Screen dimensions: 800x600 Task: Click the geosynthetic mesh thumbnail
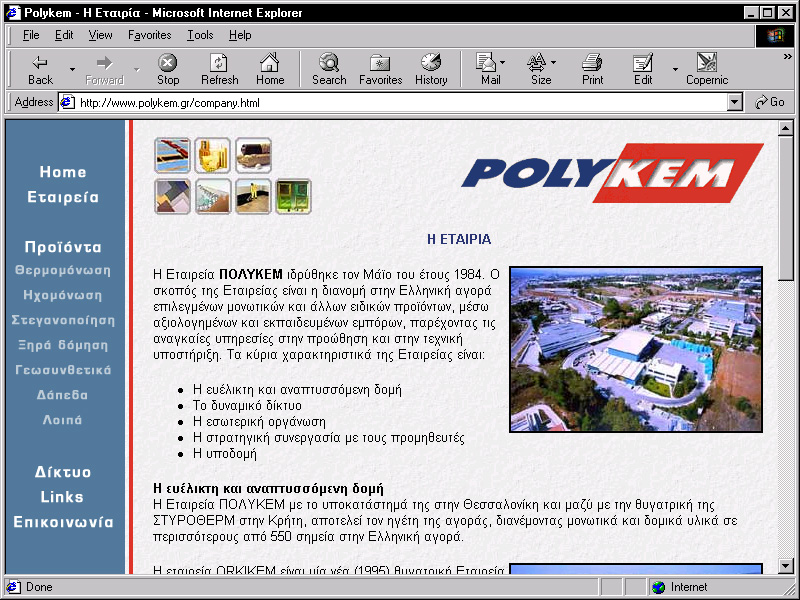click(x=213, y=196)
